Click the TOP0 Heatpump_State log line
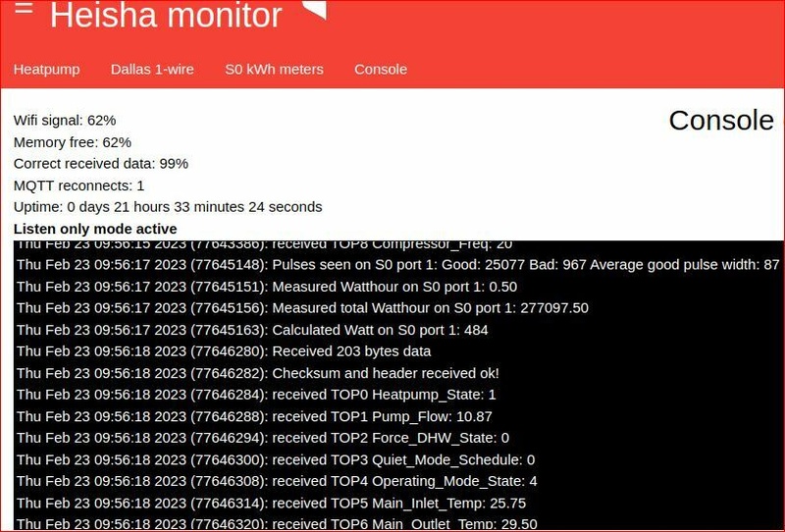This screenshot has height=532, width=785. pos(256,395)
